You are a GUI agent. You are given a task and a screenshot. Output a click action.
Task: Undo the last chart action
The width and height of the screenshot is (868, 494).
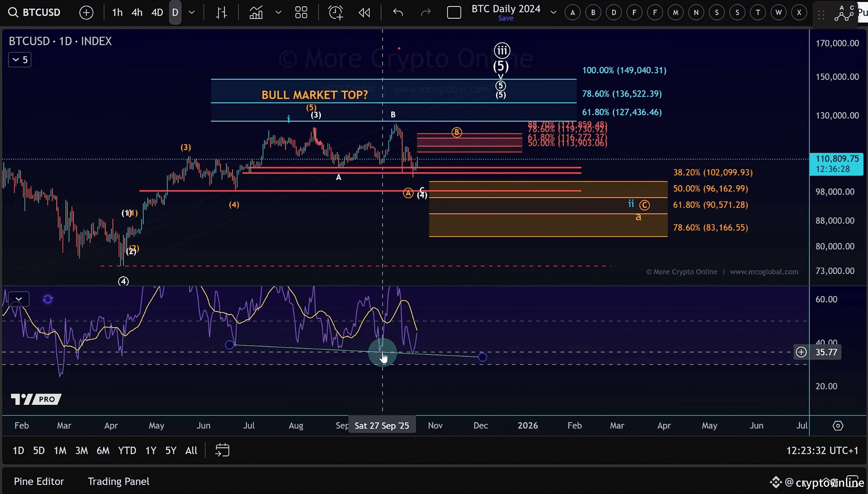click(398, 12)
